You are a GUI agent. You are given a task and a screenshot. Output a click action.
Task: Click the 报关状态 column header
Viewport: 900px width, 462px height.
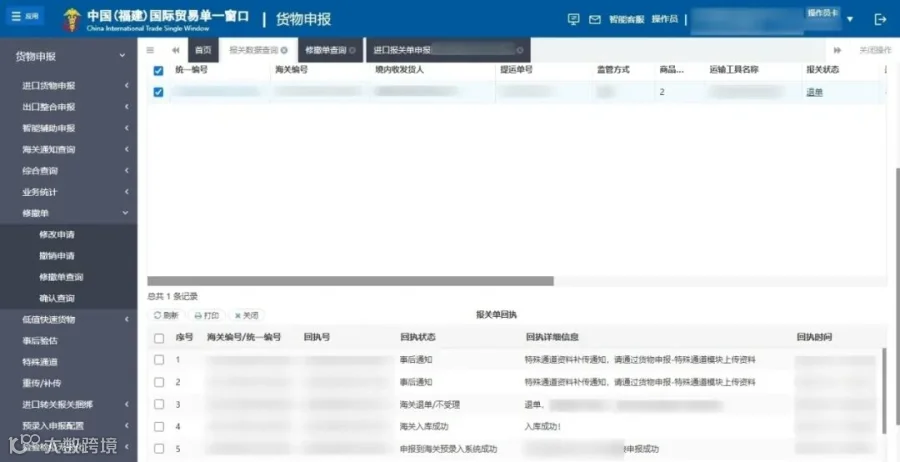pos(823,69)
